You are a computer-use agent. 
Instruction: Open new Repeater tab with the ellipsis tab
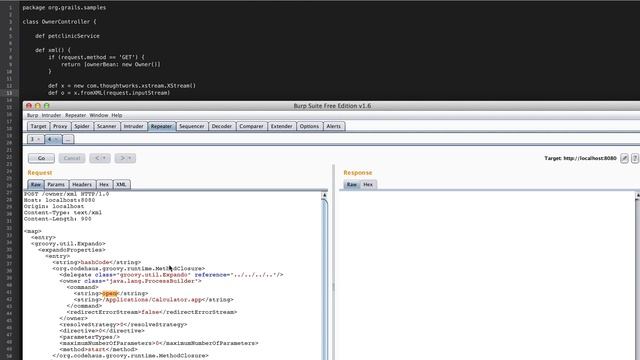click(x=68, y=140)
